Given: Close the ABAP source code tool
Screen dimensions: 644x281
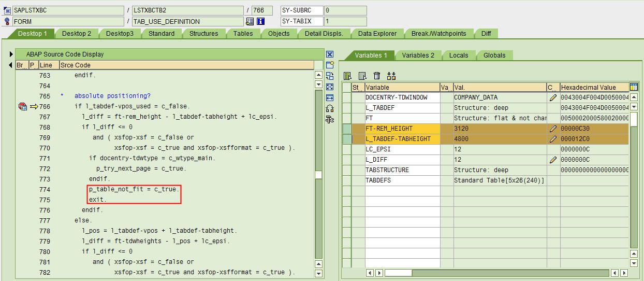Looking at the screenshot, I should pos(330,54).
